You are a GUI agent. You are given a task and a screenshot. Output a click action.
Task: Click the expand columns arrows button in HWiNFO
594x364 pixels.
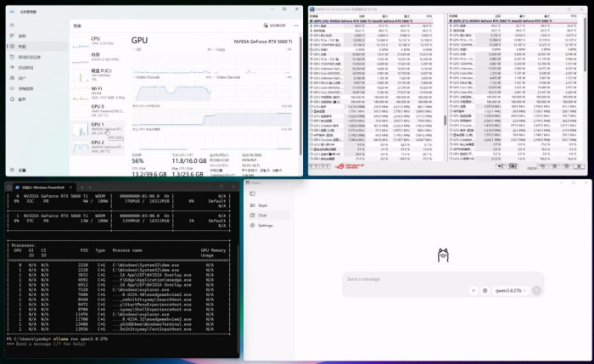(315, 166)
